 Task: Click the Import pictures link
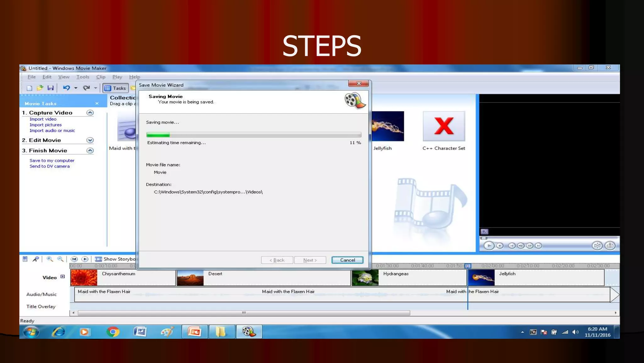(46, 125)
